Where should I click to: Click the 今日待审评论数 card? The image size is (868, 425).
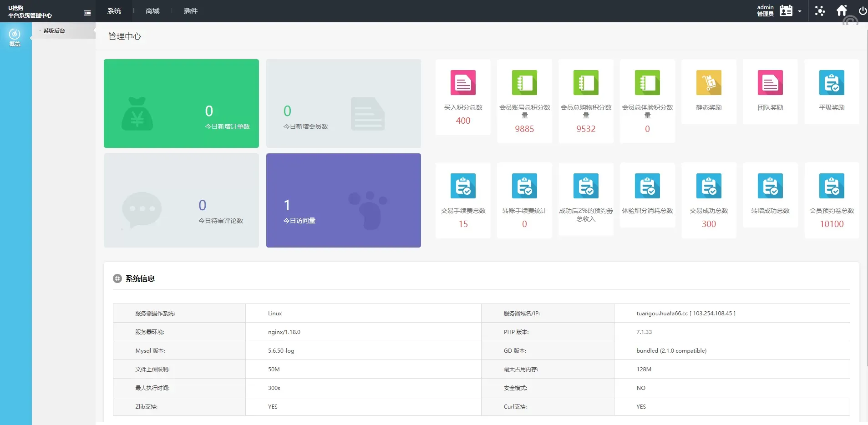point(181,200)
